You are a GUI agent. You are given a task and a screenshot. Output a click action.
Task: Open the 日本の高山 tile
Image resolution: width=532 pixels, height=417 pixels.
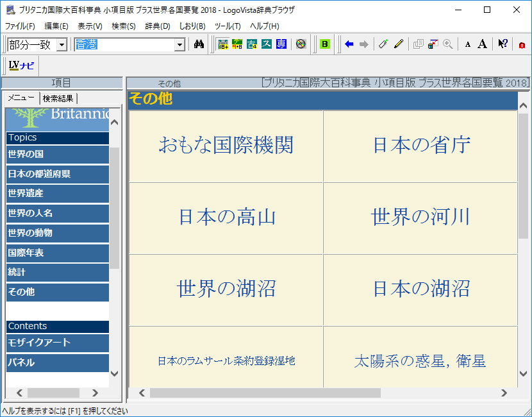point(226,218)
